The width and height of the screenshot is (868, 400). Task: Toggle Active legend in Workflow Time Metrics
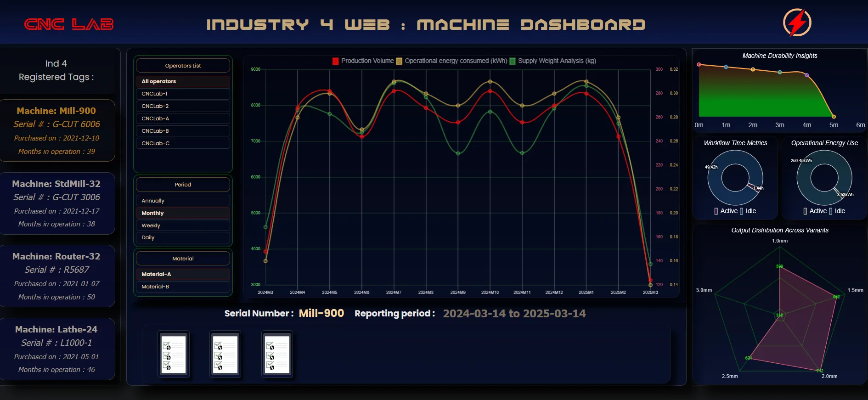716,211
